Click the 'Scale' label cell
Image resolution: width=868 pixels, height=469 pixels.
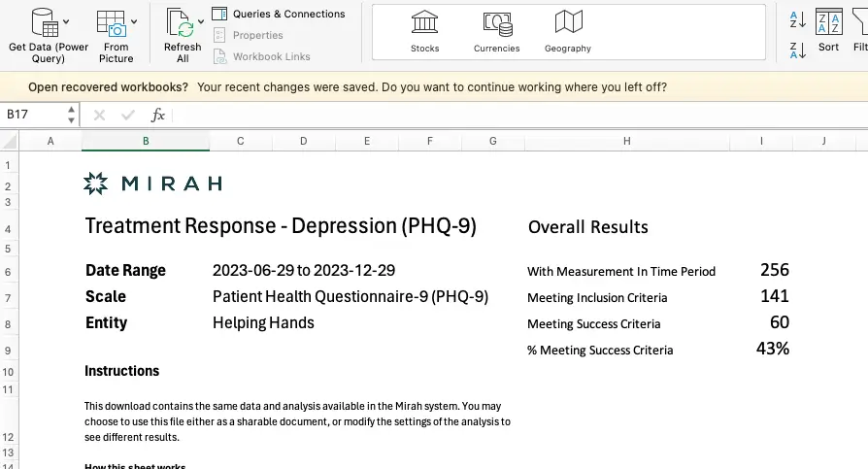[x=106, y=296]
